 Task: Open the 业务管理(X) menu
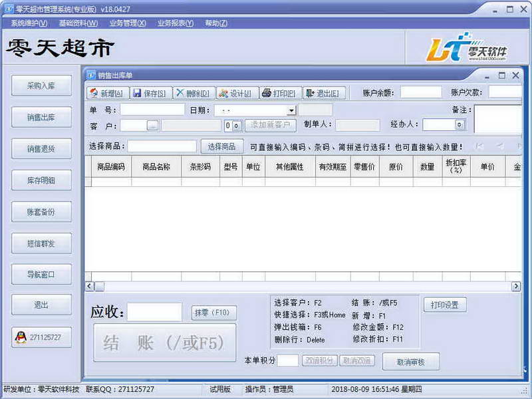[128, 23]
